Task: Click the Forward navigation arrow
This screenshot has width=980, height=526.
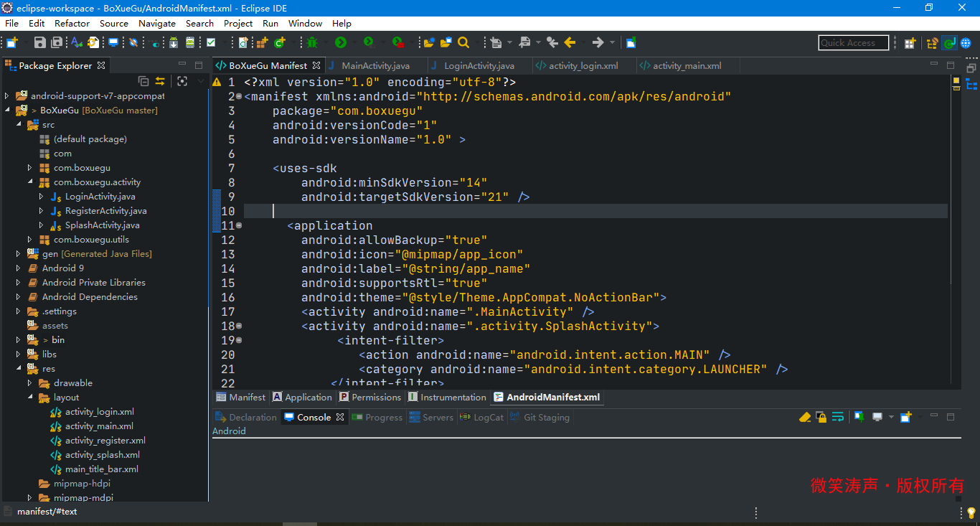Action: 598,43
